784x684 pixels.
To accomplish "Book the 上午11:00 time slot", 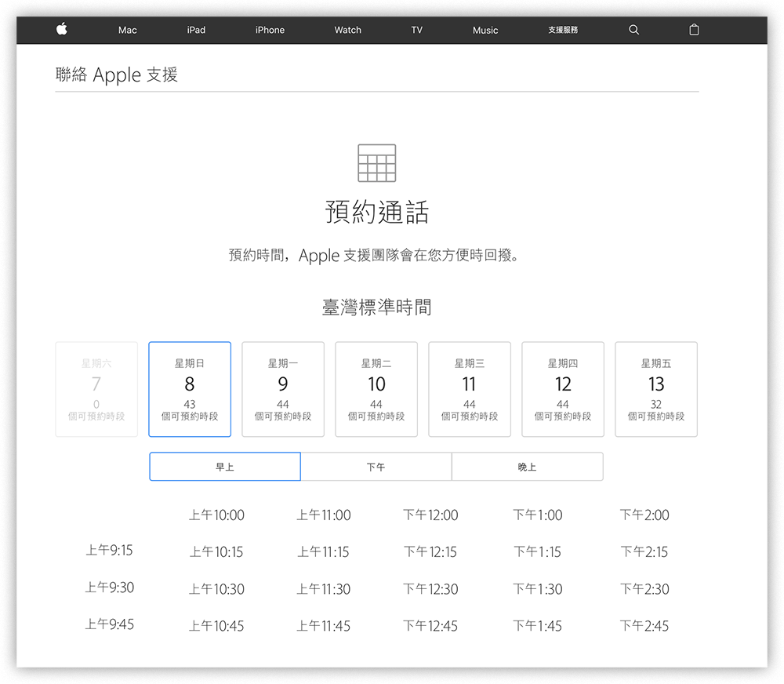I will [x=324, y=515].
